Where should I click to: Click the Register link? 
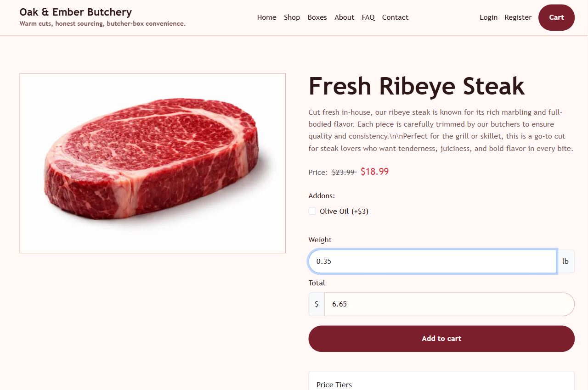[x=518, y=17]
